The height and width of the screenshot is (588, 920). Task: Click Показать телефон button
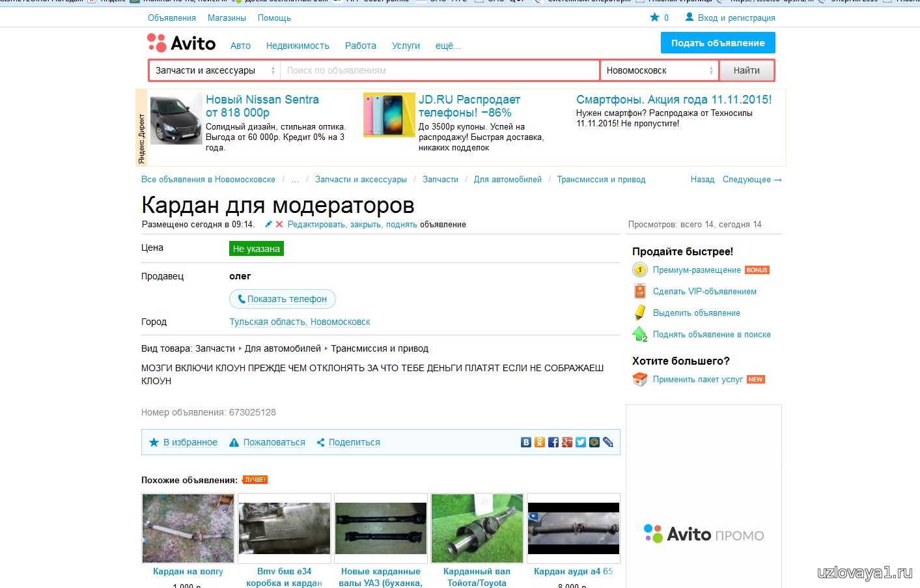click(x=283, y=299)
